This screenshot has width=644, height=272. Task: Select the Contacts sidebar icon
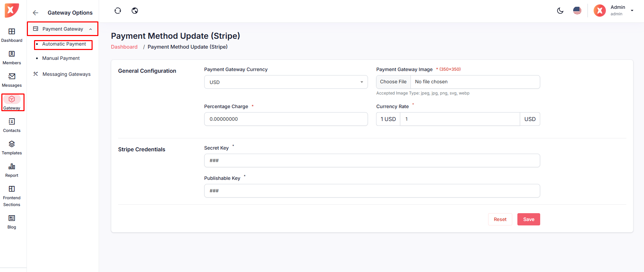pyautogui.click(x=12, y=122)
